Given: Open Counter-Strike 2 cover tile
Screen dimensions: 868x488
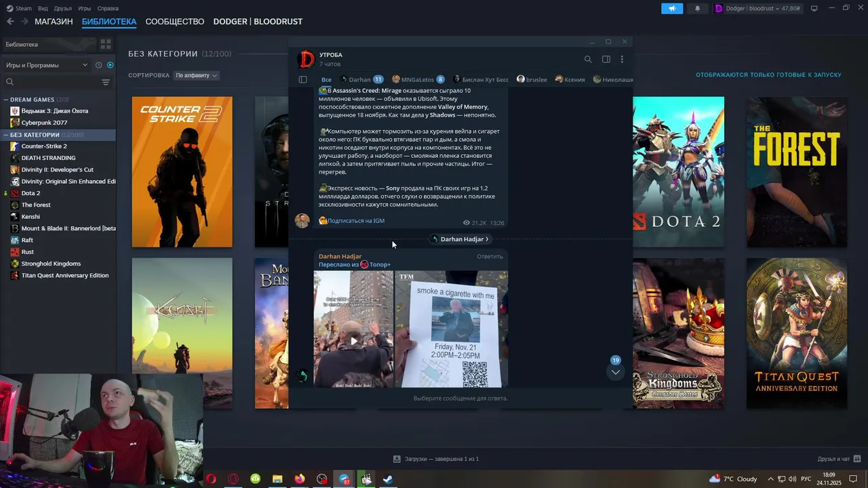Looking at the screenshot, I should (x=182, y=172).
